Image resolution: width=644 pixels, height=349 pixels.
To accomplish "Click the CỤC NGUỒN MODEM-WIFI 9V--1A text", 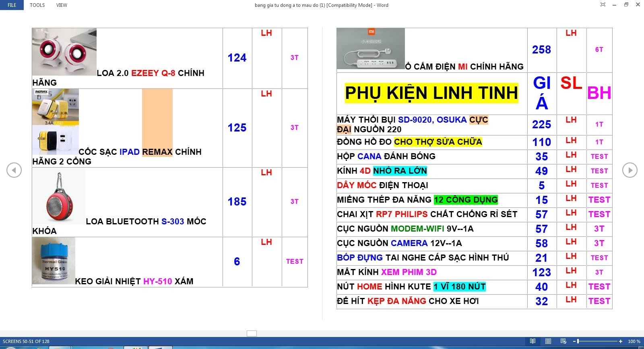I will (x=405, y=229).
